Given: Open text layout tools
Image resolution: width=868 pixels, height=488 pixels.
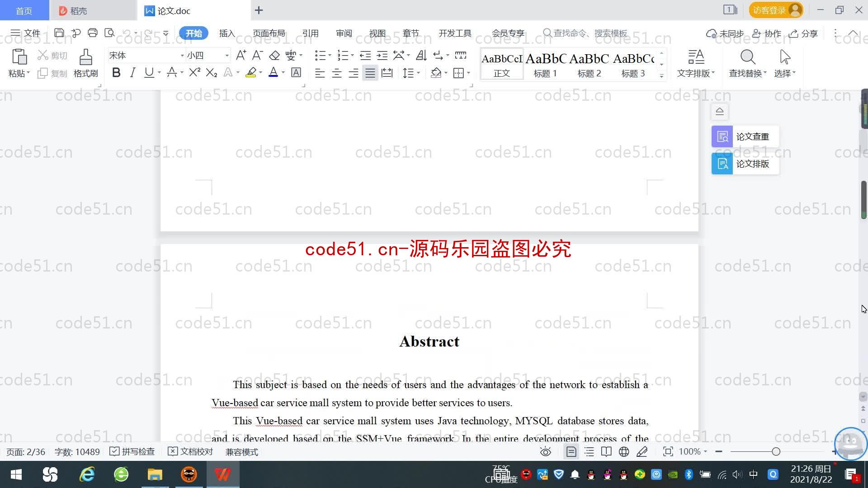Looking at the screenshot, I should [x=696, y=63].
